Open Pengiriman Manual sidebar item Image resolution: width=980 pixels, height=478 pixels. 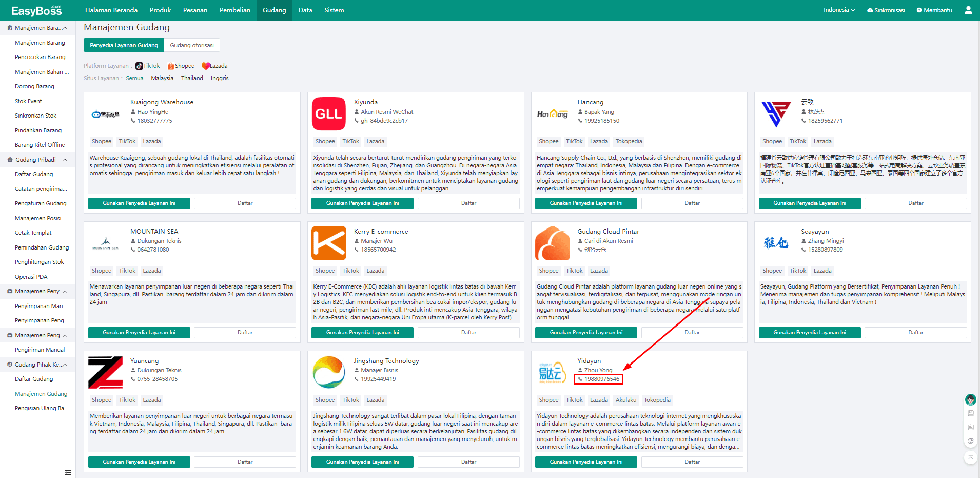click(x=40, y=350)
